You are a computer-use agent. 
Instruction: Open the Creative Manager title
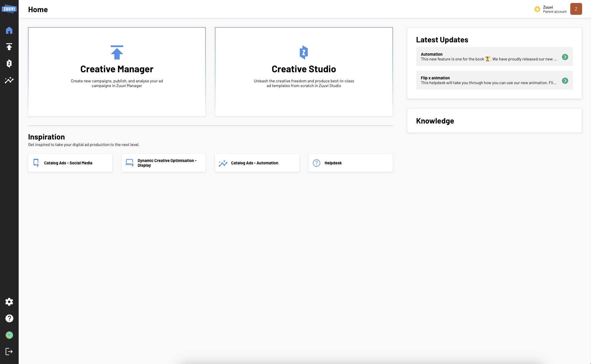click(x=117, y=69)
